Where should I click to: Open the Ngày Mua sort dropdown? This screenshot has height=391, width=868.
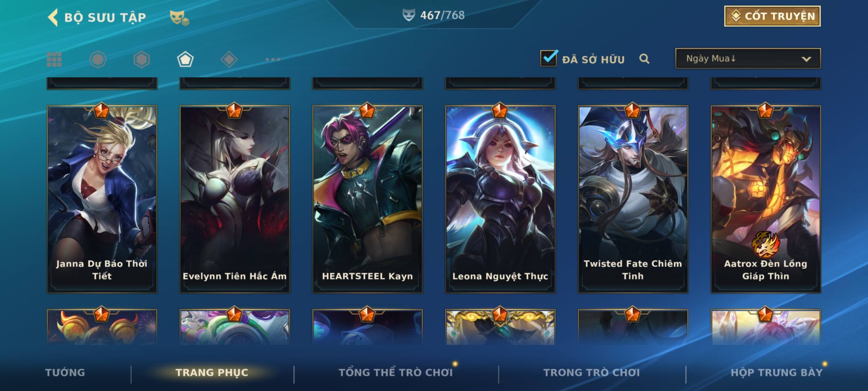[748, 58]
